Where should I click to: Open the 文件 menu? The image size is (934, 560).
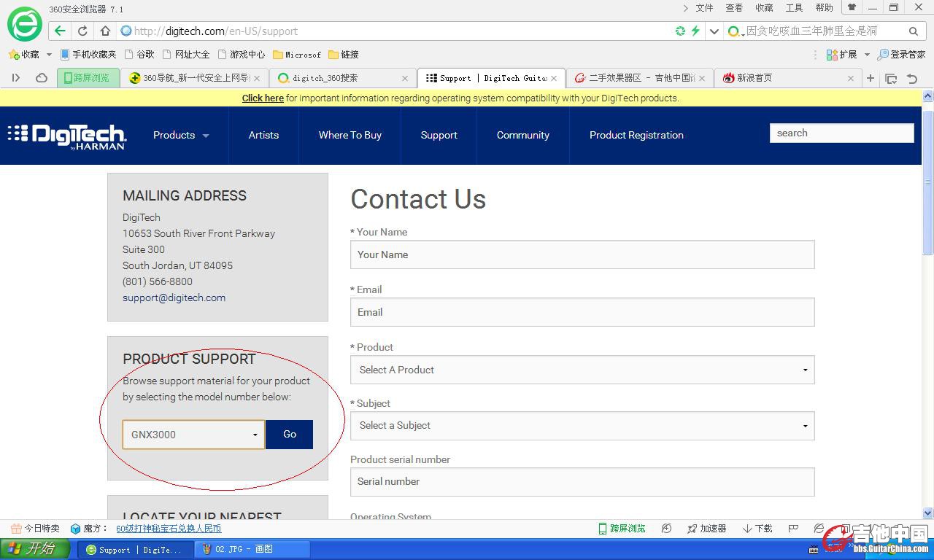pos(704,7)
